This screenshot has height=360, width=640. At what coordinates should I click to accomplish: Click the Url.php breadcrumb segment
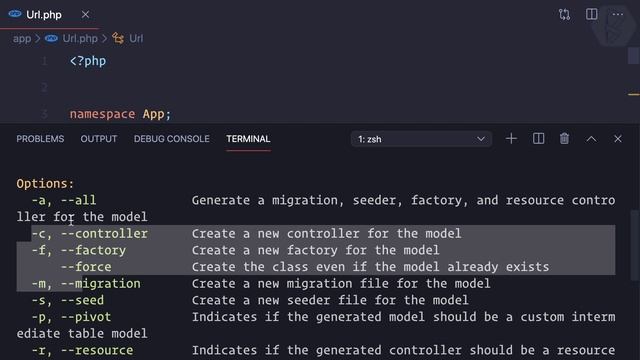click(x=80, y=38)
